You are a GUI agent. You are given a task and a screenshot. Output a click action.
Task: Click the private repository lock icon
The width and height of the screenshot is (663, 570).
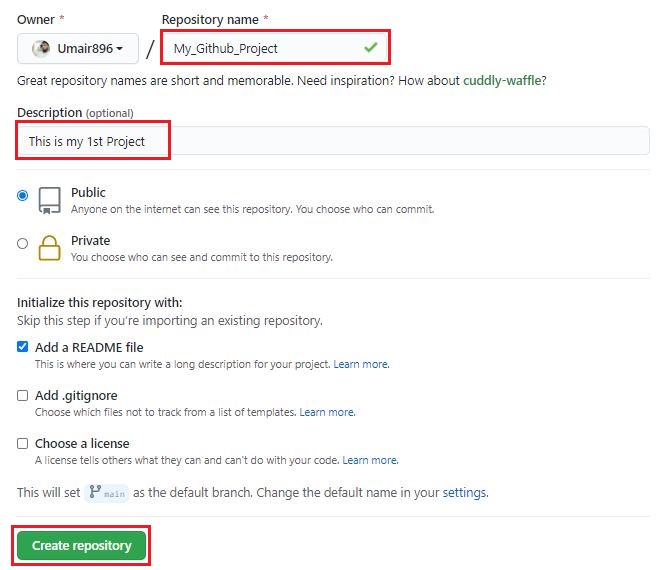point(49,247)
